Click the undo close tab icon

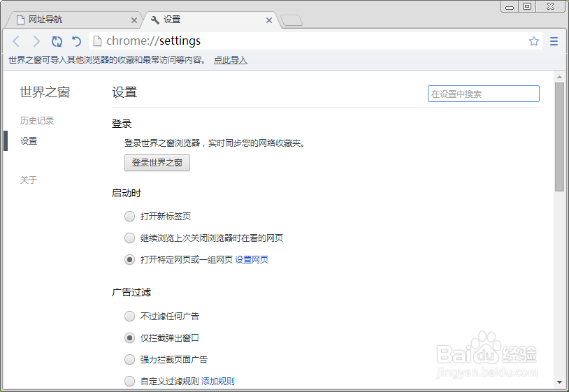pos(76,41)
